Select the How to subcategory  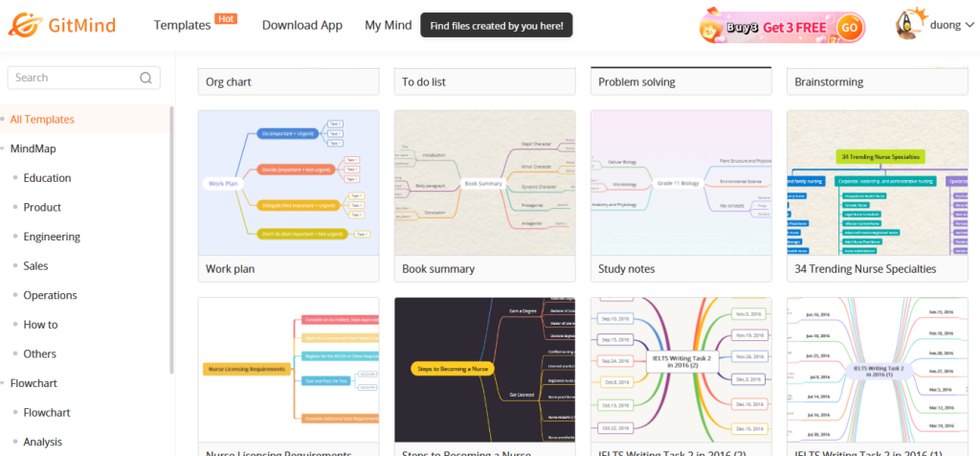point(40,325)
